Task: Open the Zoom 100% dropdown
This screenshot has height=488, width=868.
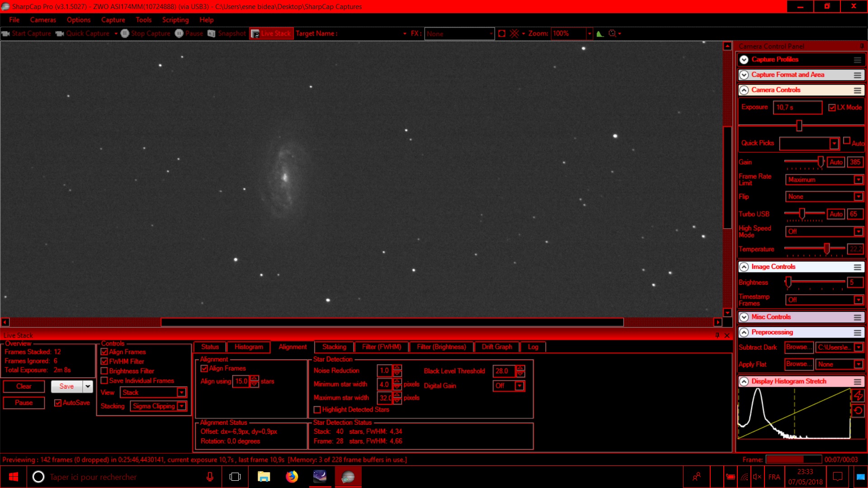Action: coord(589,33)
